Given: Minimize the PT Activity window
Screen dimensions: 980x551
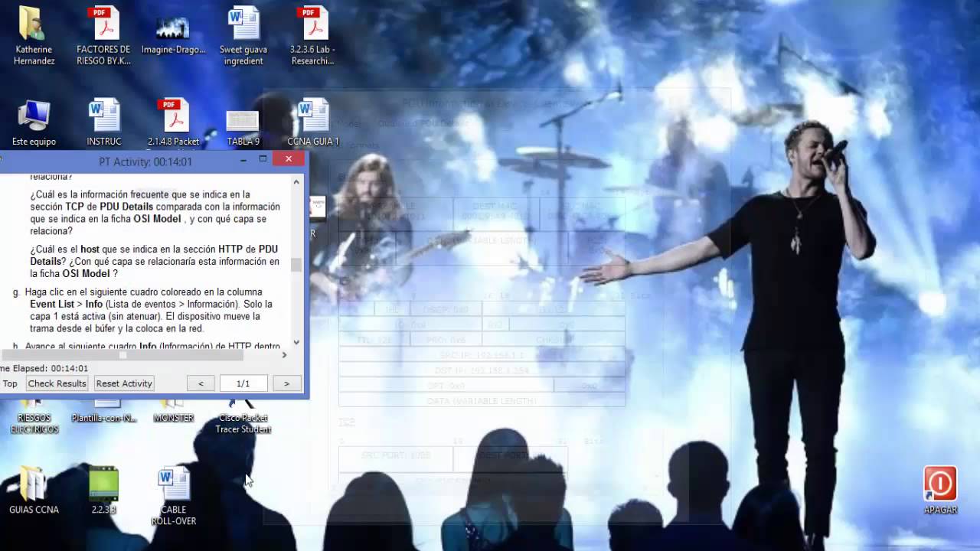Looking at the screenshot, I should pyautogui.click(x=243, y=160).
